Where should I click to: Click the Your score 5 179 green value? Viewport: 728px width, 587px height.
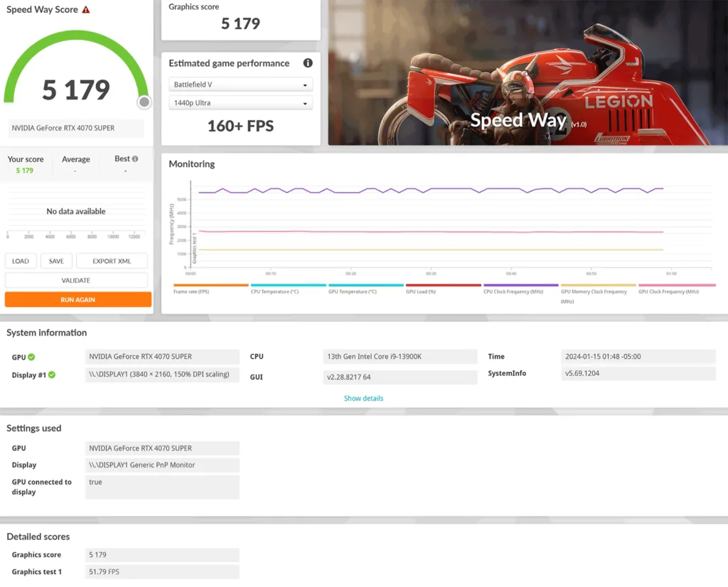click(25, 171)
